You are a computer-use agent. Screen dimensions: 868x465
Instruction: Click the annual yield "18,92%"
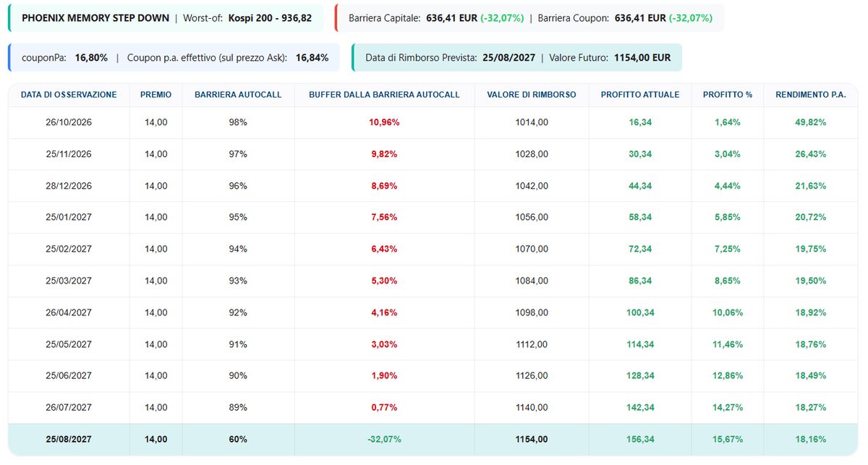[811, 312]
